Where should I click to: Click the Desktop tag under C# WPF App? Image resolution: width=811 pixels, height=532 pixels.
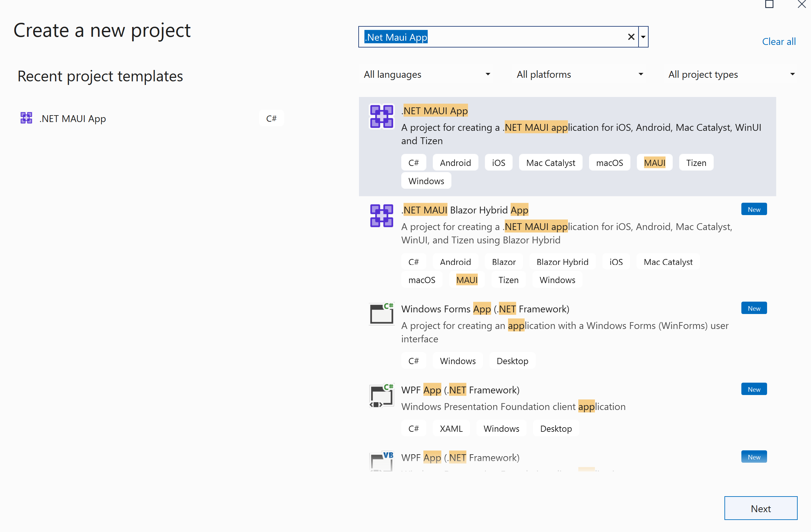click(556, 428)
